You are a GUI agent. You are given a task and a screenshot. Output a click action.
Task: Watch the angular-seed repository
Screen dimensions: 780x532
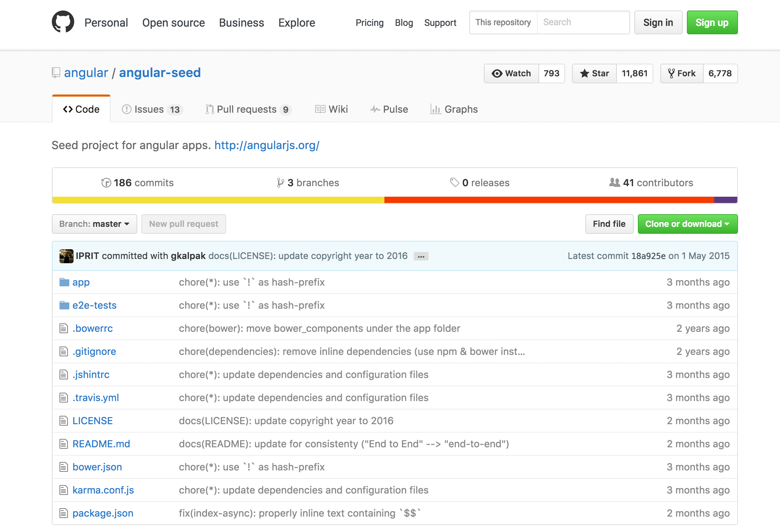[511, 73]
